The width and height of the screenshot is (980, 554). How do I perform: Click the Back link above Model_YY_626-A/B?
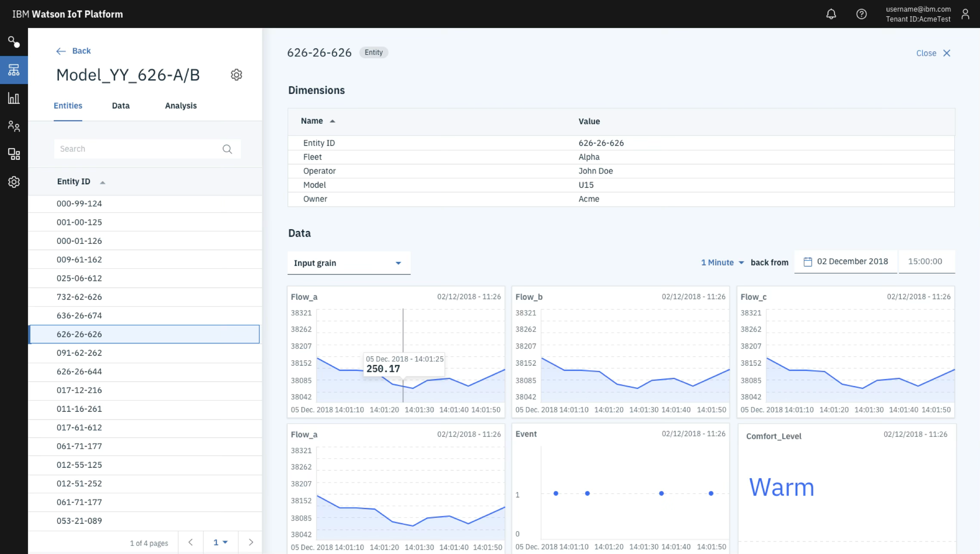click(x=73, y=50)
